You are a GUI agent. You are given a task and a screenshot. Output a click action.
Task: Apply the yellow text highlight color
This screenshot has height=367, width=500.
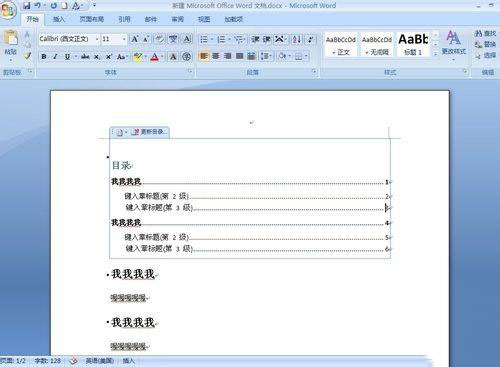[x=137, y=57]
